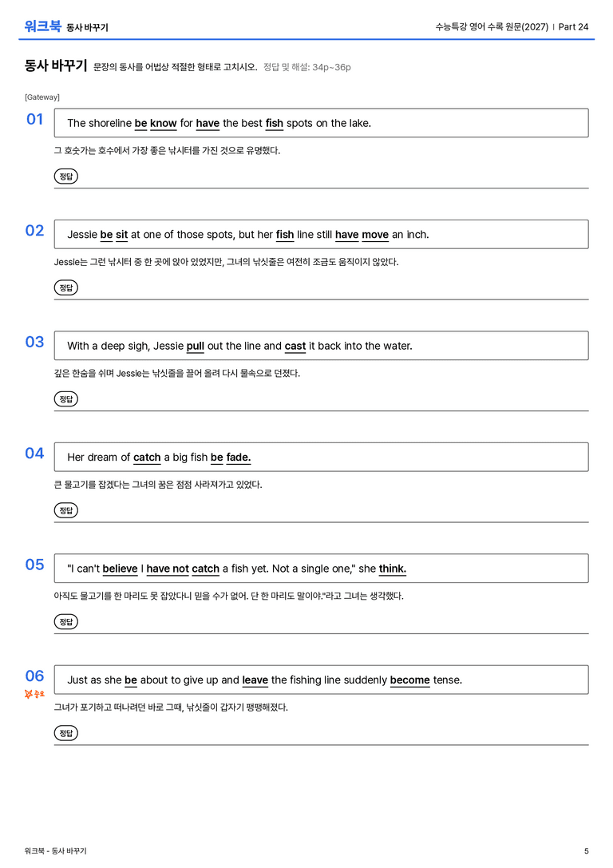Click the 정답 badge under question 01
This screenshot has width=613, height=868.
pos(65,176)
